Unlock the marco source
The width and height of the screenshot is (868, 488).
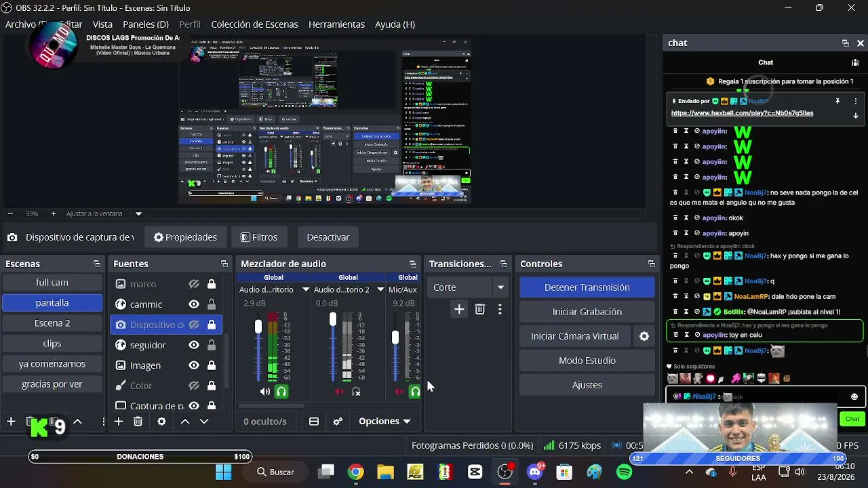pyautogui.click(x=212, y=284)
